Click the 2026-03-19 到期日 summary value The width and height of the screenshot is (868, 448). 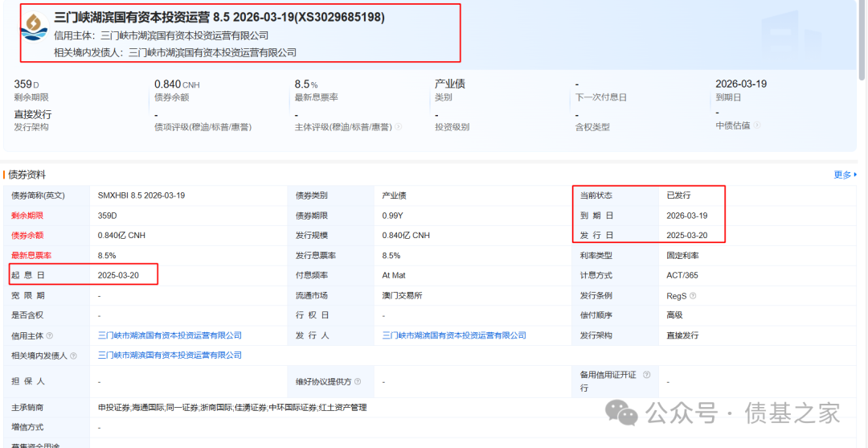(741, 84)
